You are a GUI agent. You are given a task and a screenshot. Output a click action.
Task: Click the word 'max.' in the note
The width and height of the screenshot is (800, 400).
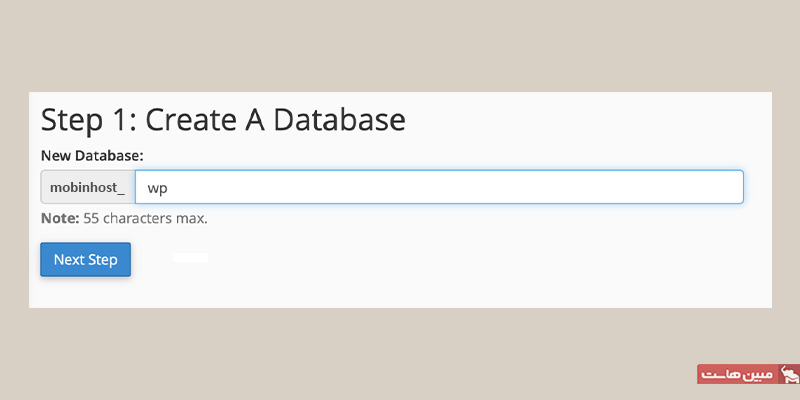pos(191,218)
